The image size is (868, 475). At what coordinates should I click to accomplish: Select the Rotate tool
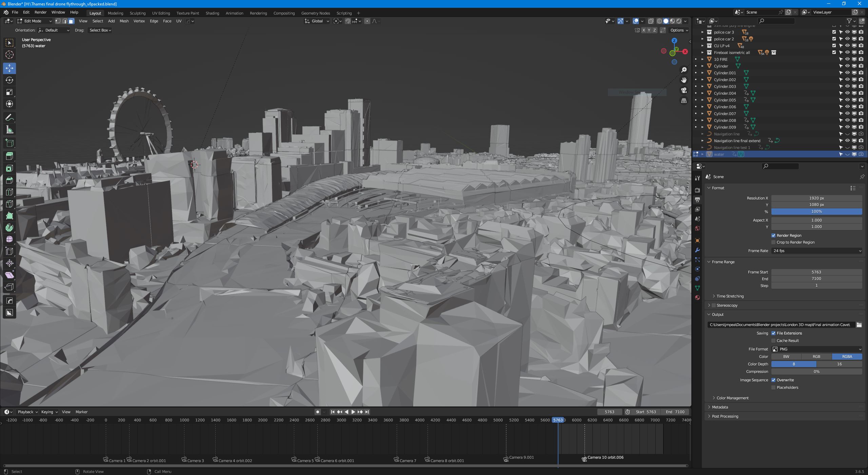(9, 80)
